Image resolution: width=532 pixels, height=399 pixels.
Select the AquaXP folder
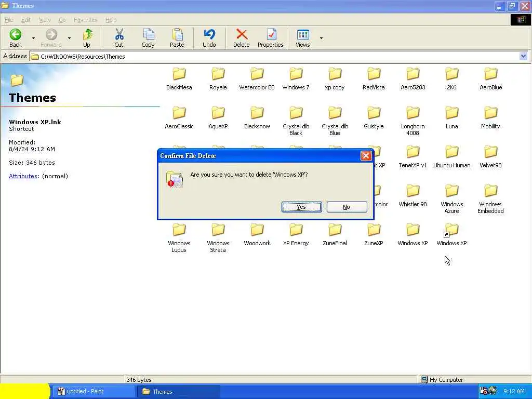pos(218,118)
